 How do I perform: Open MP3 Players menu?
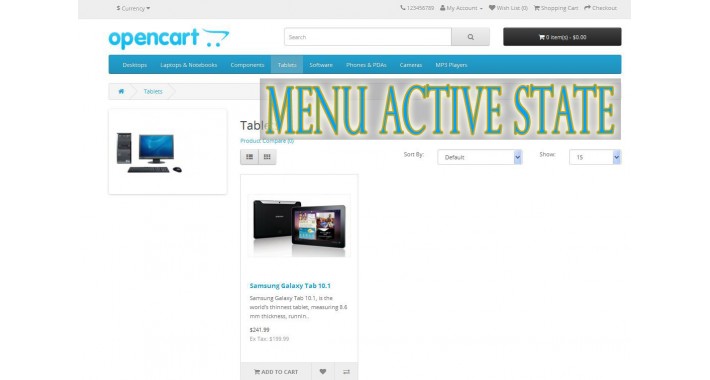(451, 65)
